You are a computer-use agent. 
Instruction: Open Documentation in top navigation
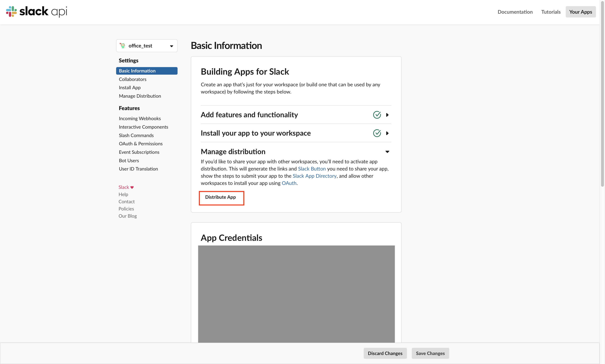515,12
